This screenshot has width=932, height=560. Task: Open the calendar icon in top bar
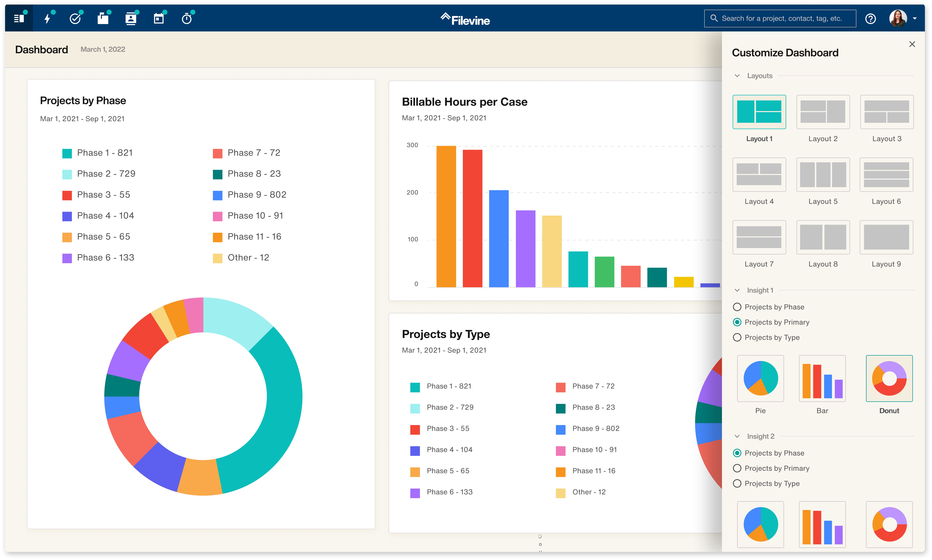158,18
